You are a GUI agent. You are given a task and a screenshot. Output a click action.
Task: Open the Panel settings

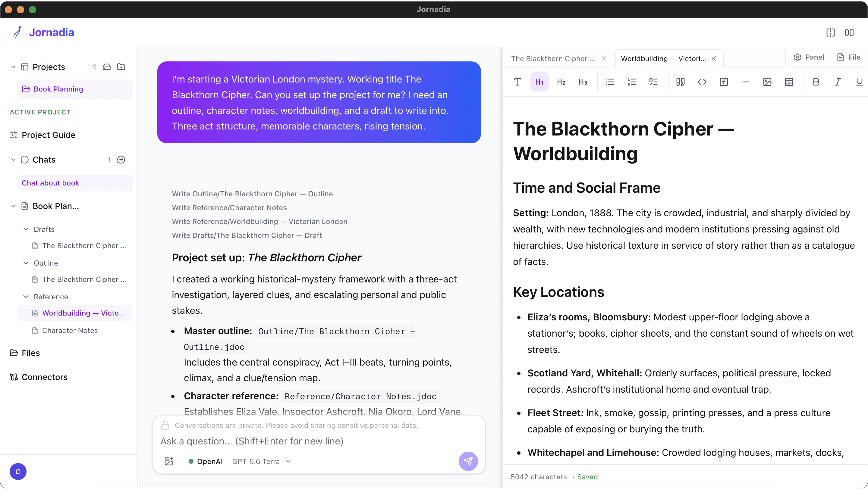click(x=809, y=57)
